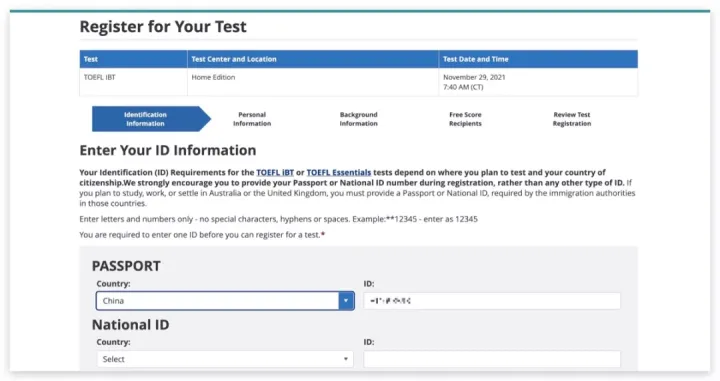Go to Free Score Recipients step
The width and height of the screenshot is (720, 381).
click(465, 119)
